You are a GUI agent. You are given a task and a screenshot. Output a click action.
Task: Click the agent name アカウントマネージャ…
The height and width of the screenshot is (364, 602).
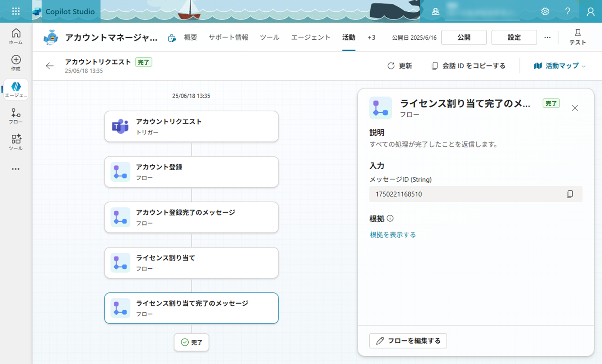tap(111, 38)
